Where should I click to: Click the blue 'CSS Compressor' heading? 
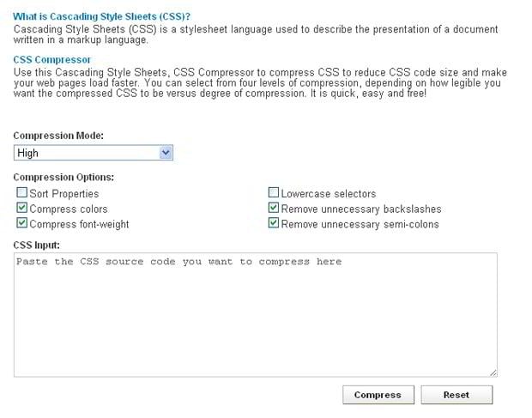click(52, 59)
